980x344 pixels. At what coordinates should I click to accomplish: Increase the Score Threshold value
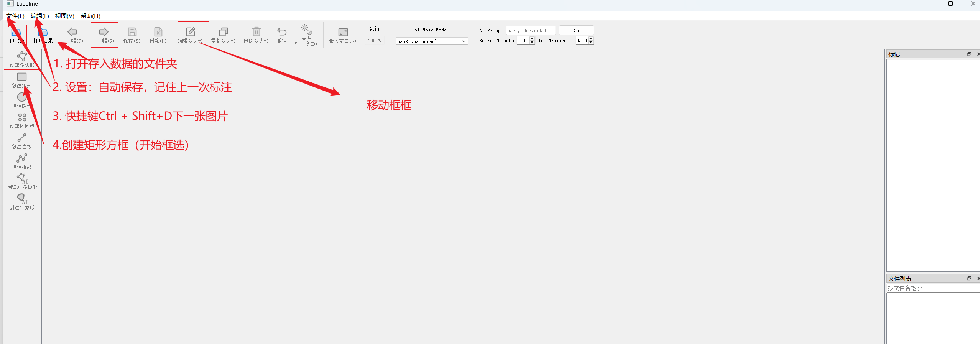532,39
